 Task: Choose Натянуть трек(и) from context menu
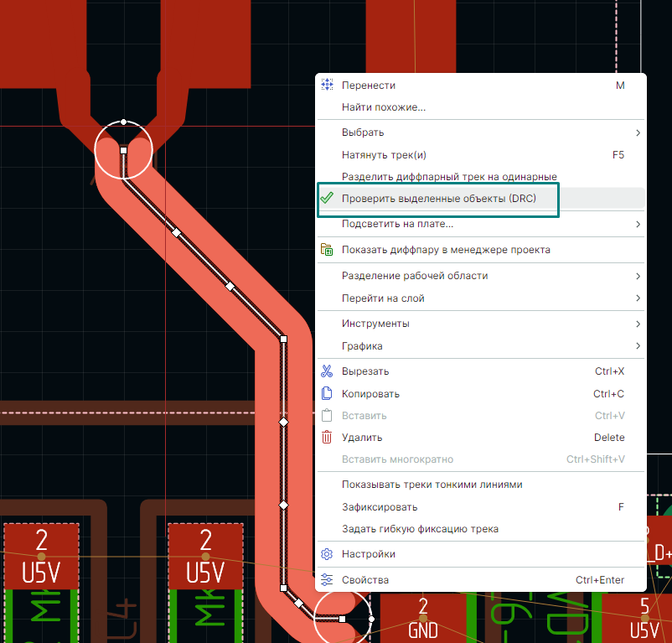pyautogui.click(x=384, y=155)
